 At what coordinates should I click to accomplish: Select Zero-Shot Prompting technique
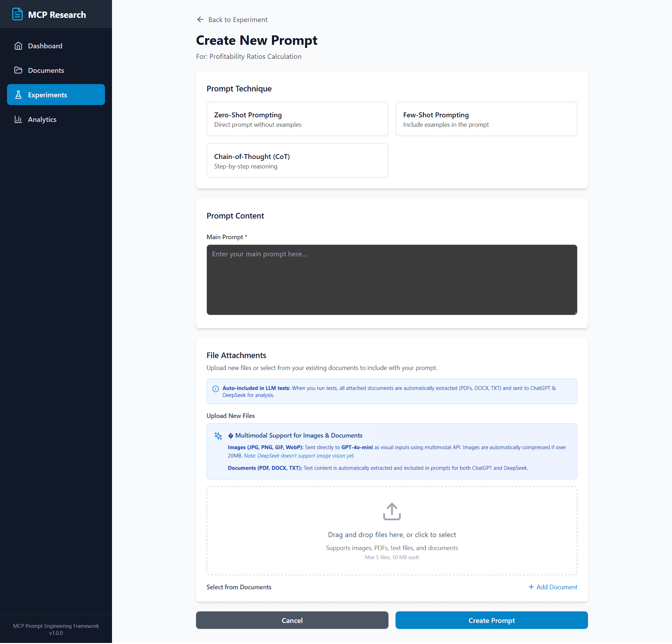tap(297, 119)
